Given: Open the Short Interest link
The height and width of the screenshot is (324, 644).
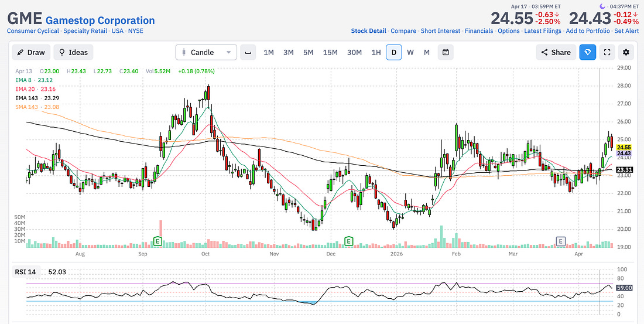Looking at the screenshot, I should tap(440, 31).
